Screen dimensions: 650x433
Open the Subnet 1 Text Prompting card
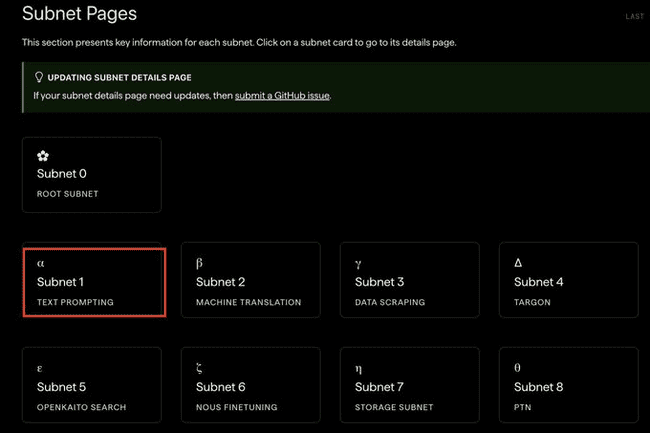coord(95,283)
